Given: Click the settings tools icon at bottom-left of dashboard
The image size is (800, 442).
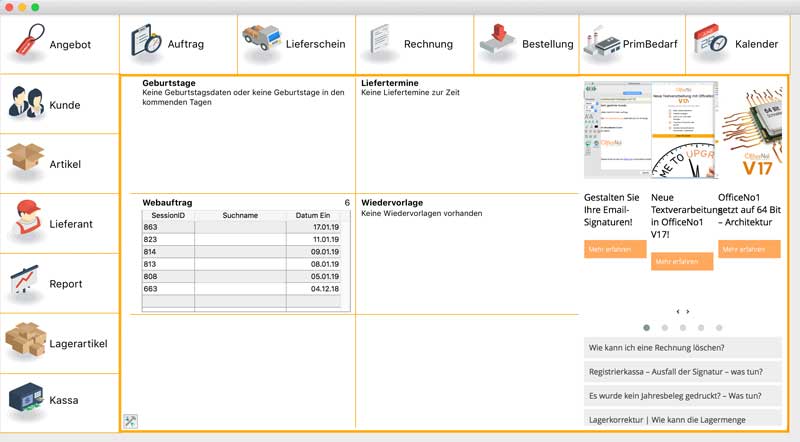Looking at the screenshot, I should [130, 421].
